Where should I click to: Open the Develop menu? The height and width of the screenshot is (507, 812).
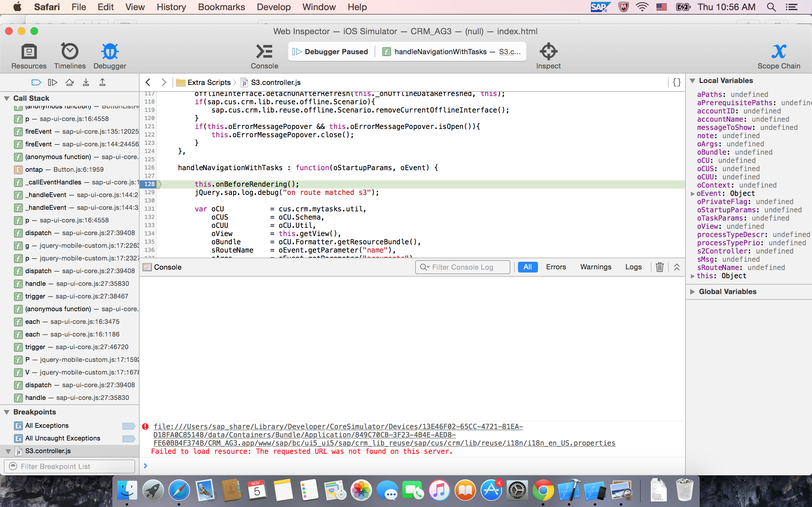tap(273, 7)
